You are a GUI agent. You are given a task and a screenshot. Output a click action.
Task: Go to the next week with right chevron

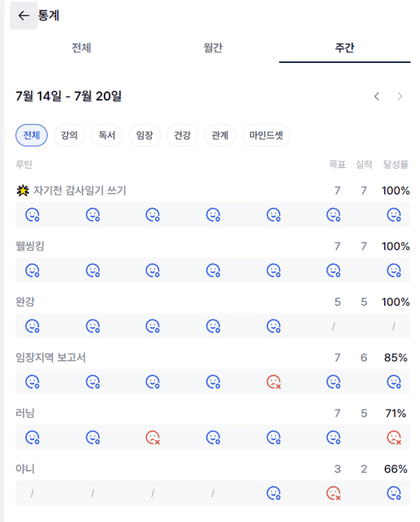[400, 97]
